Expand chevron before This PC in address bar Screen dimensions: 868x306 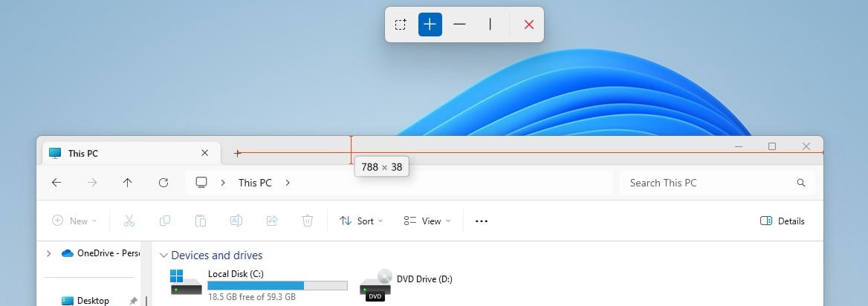coord(223,183)
